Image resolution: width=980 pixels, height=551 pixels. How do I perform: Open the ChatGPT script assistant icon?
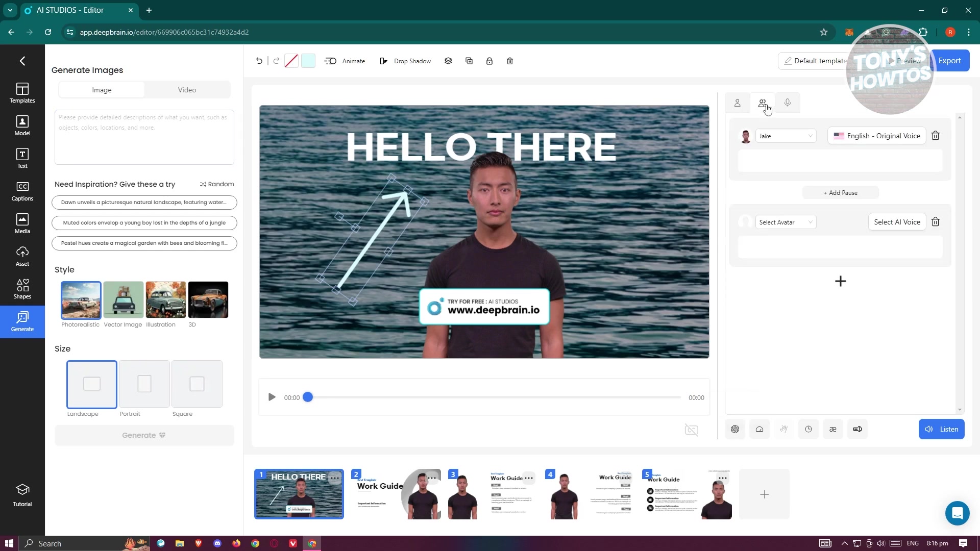735,429
